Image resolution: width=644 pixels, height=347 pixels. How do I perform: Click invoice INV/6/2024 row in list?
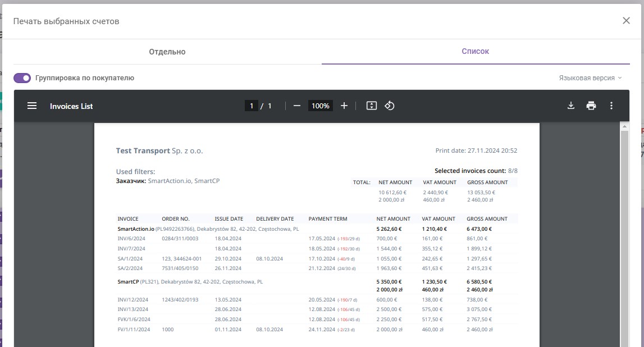[x=317, y=239]
